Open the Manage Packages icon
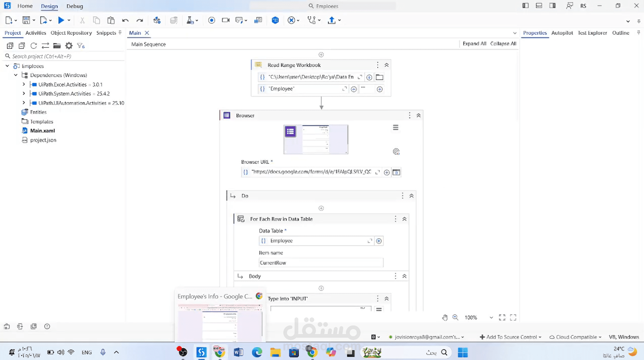Screen dimensions: 644x360 tap(157, 21)
